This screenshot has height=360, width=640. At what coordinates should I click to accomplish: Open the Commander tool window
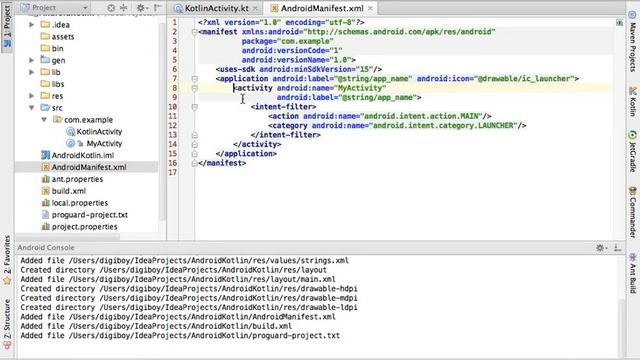point(632,212)
